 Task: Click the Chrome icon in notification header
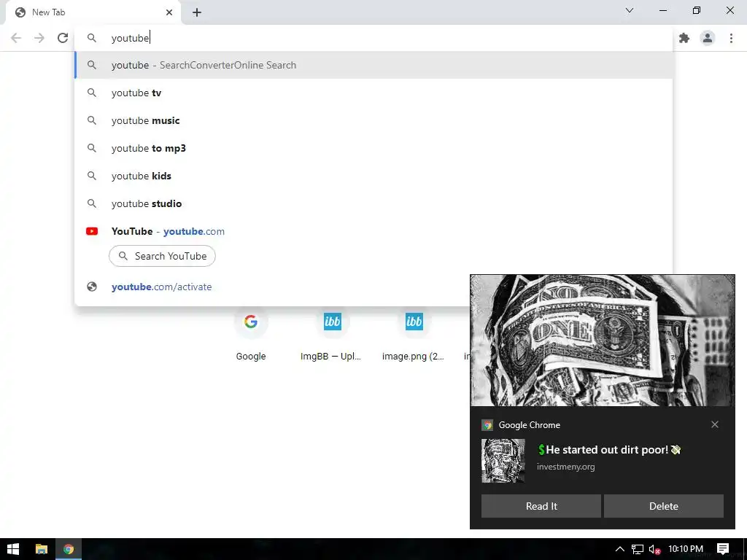[487, 425]
